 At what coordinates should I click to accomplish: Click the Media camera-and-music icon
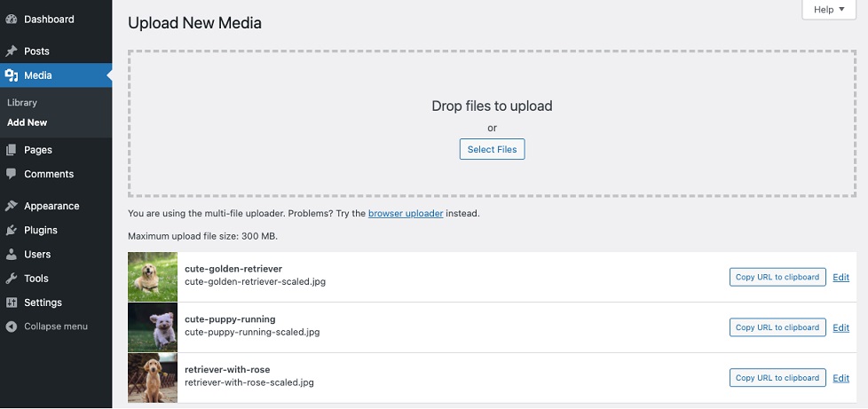(11, 75)
